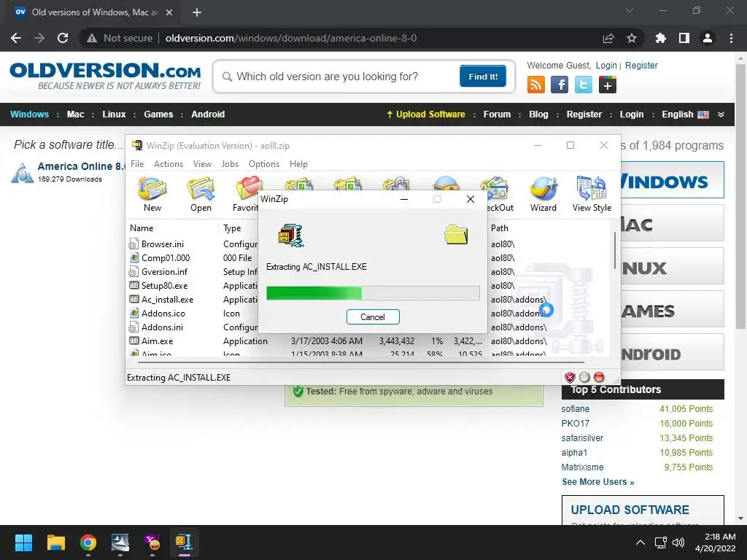Viewport: 747px width, 560px height.
Task: Click the Chrome extensions puzzle icon
Action: click(x=660, y=38)
